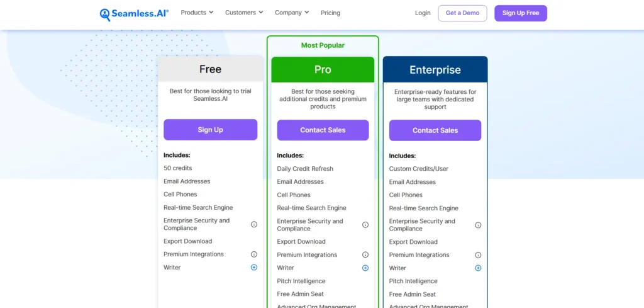
Task: Show info for Pro Premium Integrations
Action: point(365,255)
